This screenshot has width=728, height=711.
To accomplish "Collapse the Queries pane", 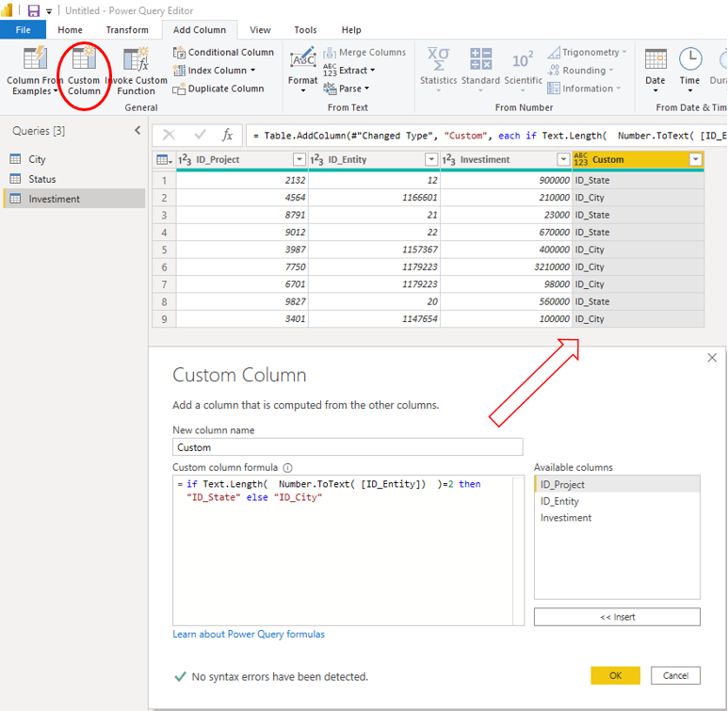I will pos(138,131).
